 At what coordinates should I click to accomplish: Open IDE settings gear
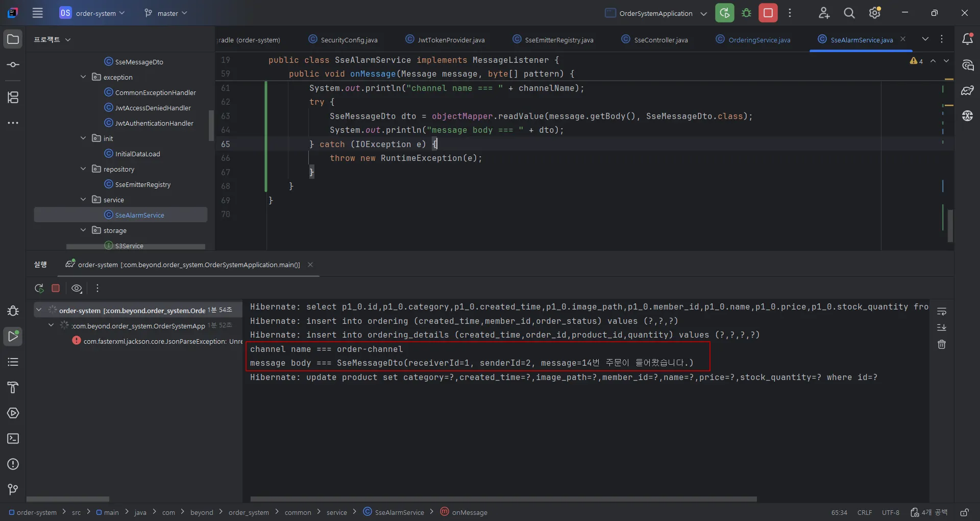coord(875,13)
